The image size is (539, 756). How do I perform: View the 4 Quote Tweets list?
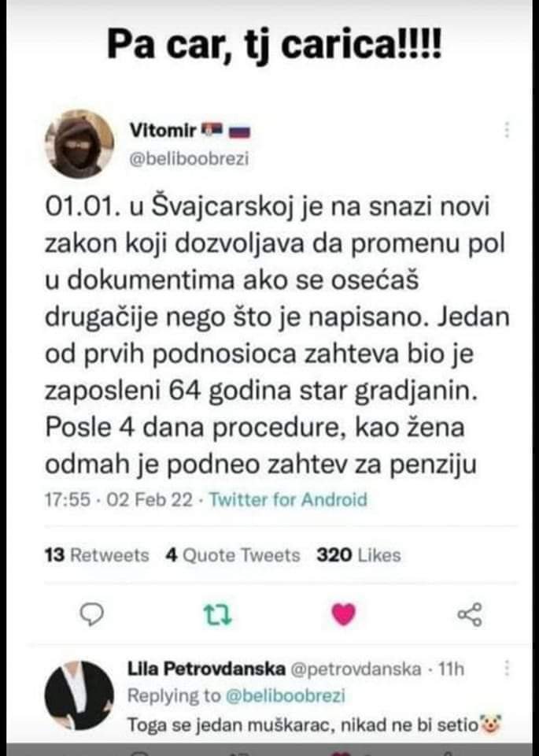click(233, 555)
